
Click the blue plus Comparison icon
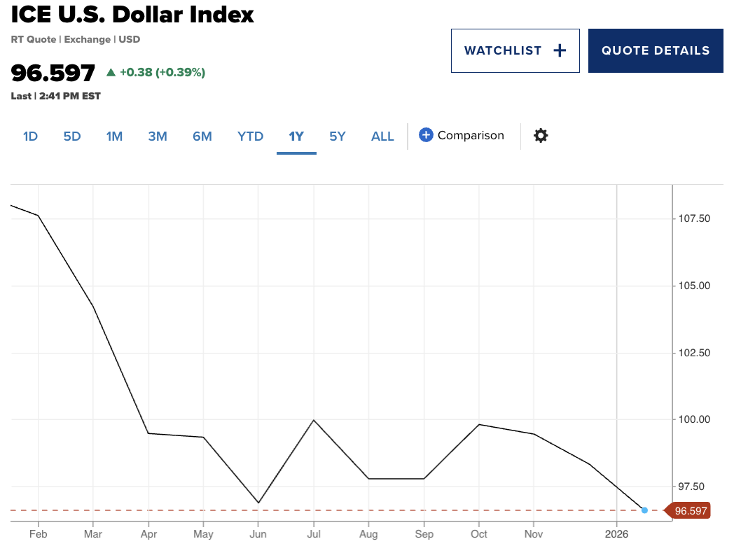pyautogui.click(x=426, y=135)
